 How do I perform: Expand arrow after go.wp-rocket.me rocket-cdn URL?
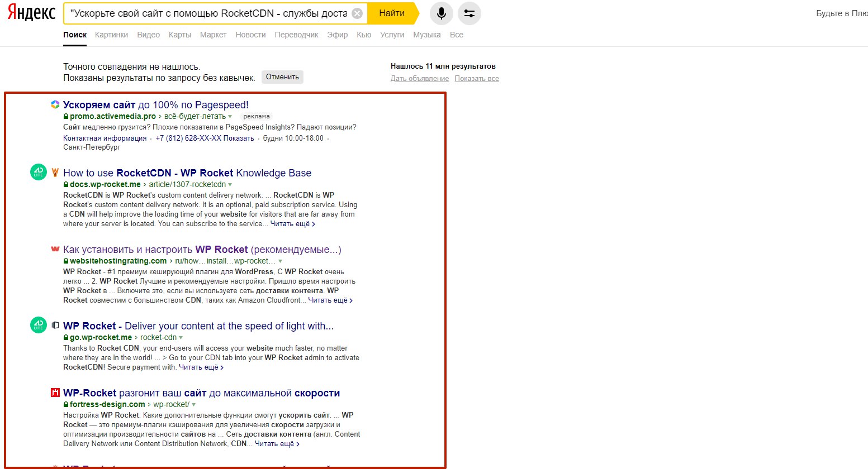click(x=181, y=338)
